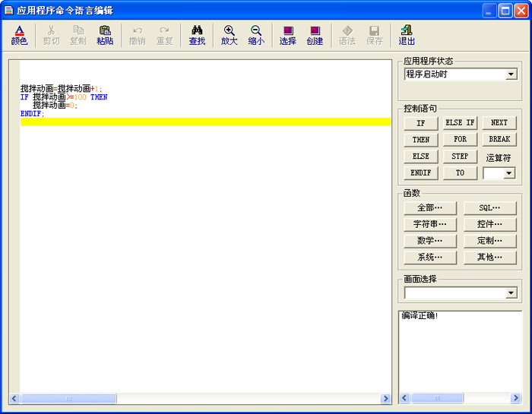Open the 数学… math functions
The width and height of the screenshot is (532, 414).
[x=430, y=241]
